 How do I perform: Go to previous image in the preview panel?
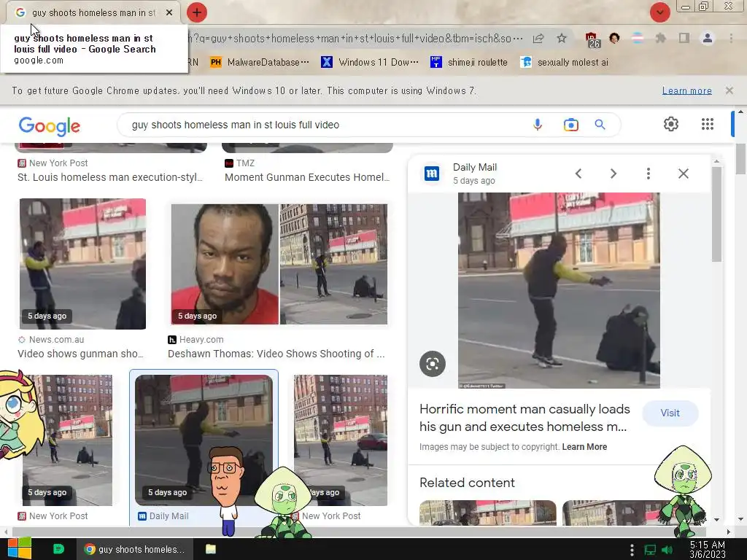point(578,174)
